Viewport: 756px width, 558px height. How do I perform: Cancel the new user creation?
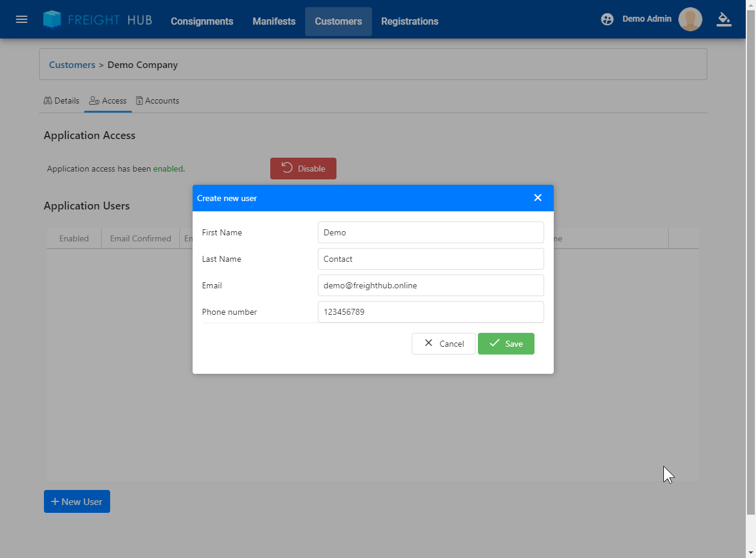(x=444, y=344)
